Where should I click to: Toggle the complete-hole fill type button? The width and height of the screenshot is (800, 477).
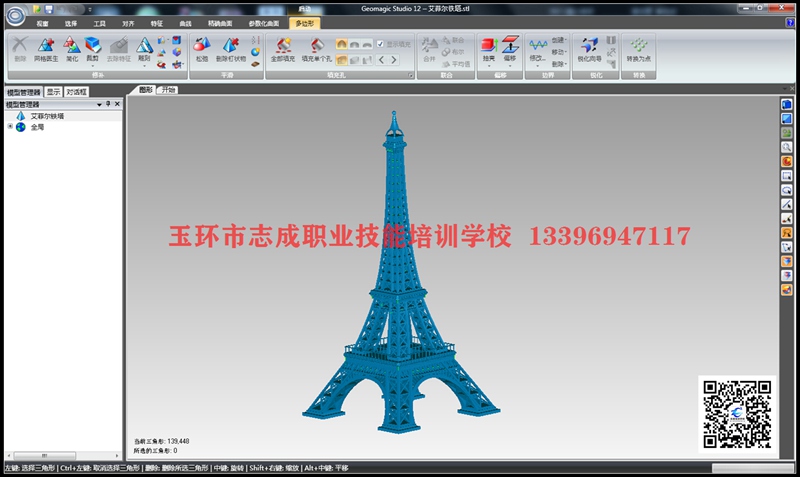coord(341,60)
